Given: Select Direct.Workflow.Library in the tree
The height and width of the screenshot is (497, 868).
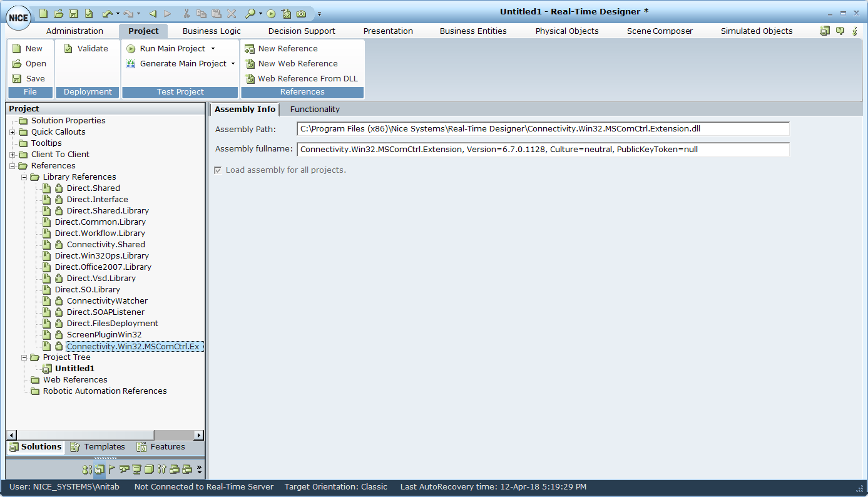Looking at the screenshot, I should pos(100,233).
